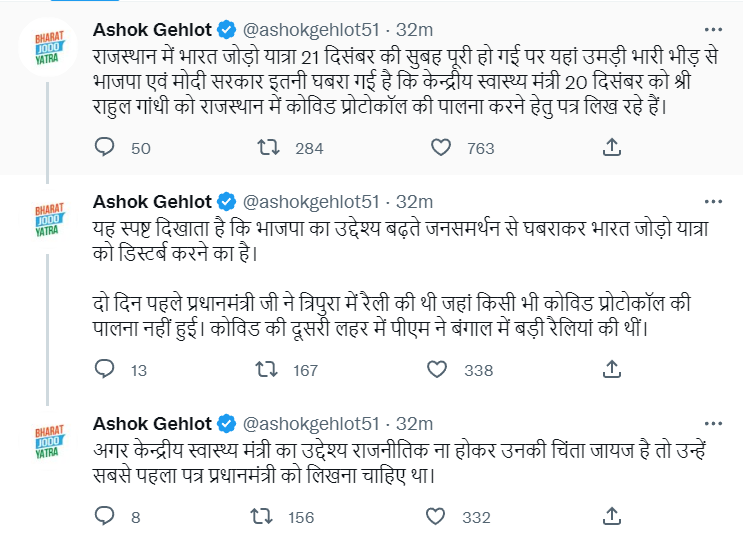Image resolution: width=743 pixels, height=539 pixels.
Task: Retweet the second tweet with 167 retweets
Action: tap(269, 370)
